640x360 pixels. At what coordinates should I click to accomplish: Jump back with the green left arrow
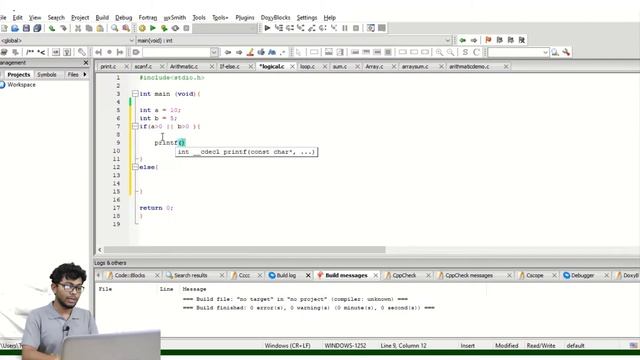(x=462, y=40)
